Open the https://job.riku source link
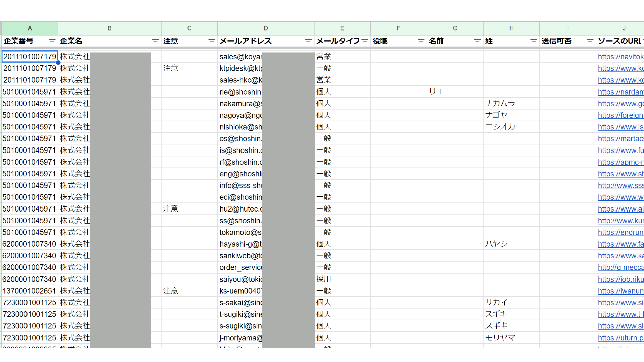This screenshot has height=362, width=644. coord(621,279)
